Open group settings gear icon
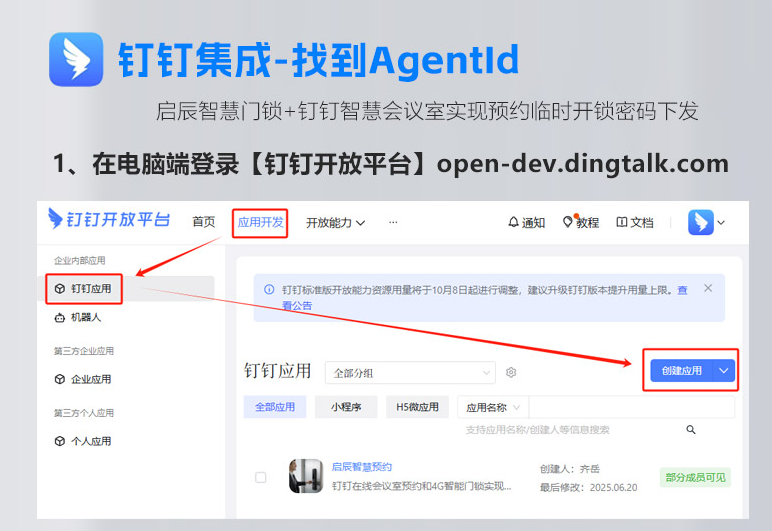 click(511, 373)
